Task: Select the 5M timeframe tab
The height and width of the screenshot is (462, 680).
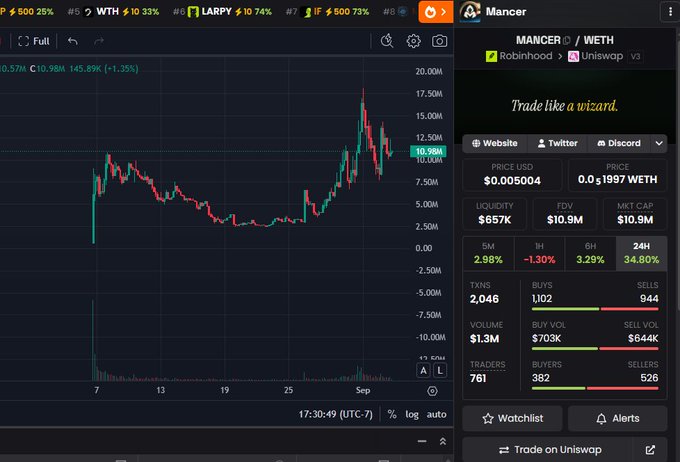Action: point(488,253)
